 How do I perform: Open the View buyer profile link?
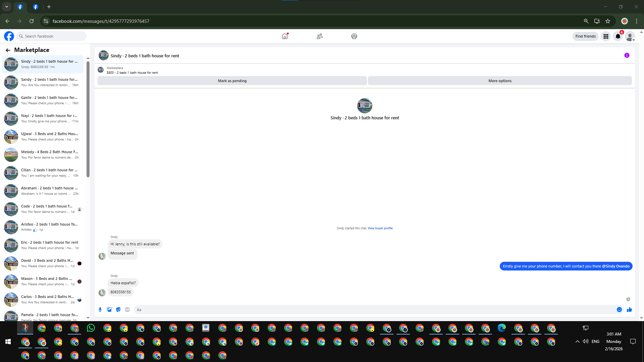380,228
